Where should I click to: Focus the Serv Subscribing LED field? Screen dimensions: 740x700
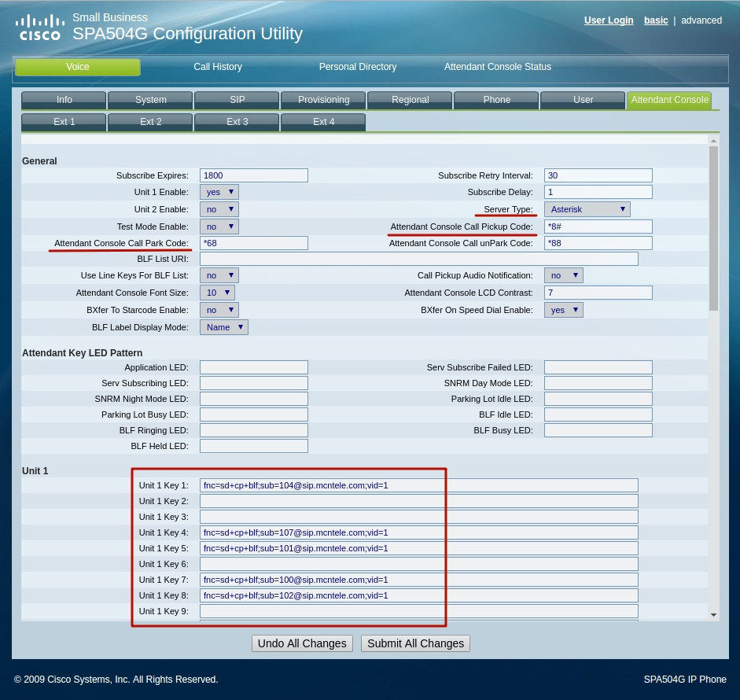coord(254,383)
